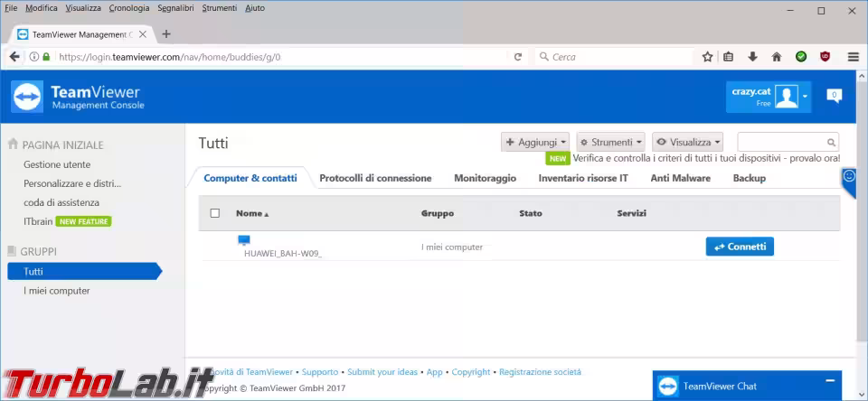Open the Cronologia menu
This screenshot has height=401, width=868.
129,8
